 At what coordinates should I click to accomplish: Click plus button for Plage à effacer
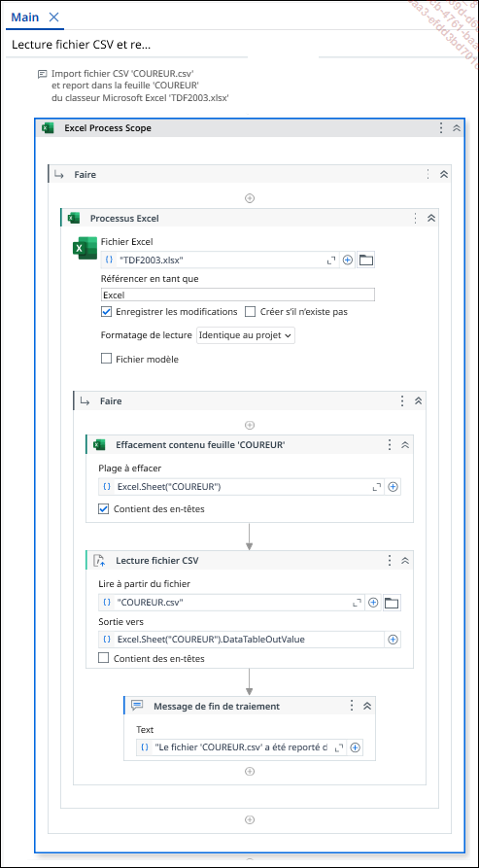(393, 487)
